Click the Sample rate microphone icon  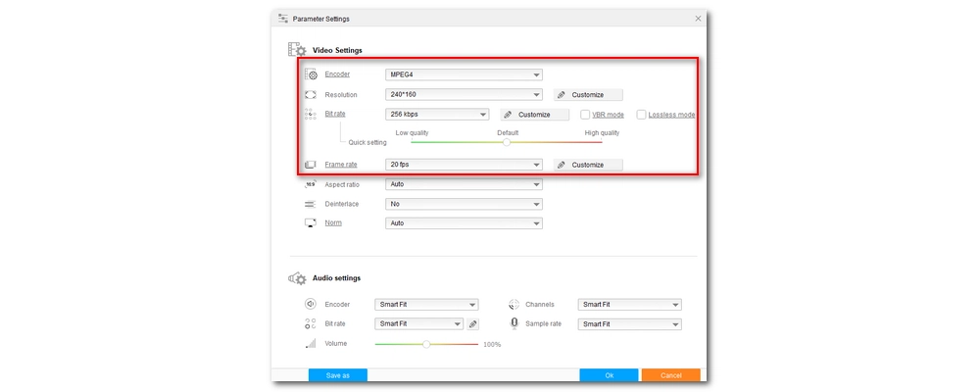pos(514,323)
